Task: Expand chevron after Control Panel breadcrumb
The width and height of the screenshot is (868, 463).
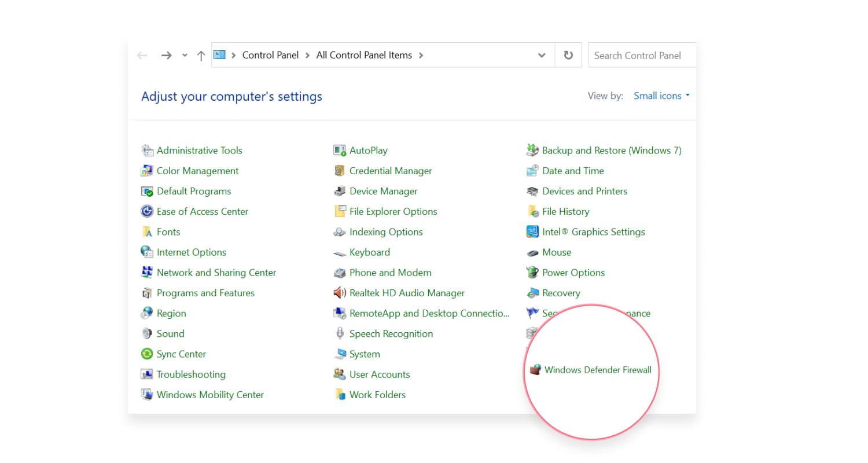Action: 307,56
